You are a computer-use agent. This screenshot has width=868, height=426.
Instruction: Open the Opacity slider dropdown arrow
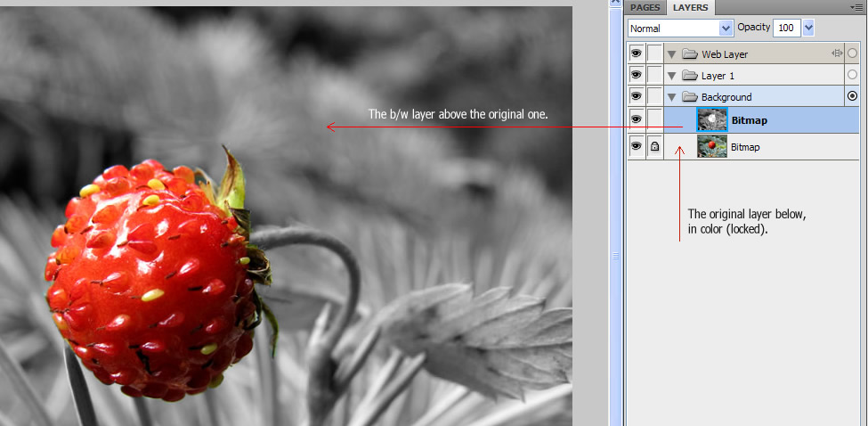pyautogui.click(x=808, y=28)
